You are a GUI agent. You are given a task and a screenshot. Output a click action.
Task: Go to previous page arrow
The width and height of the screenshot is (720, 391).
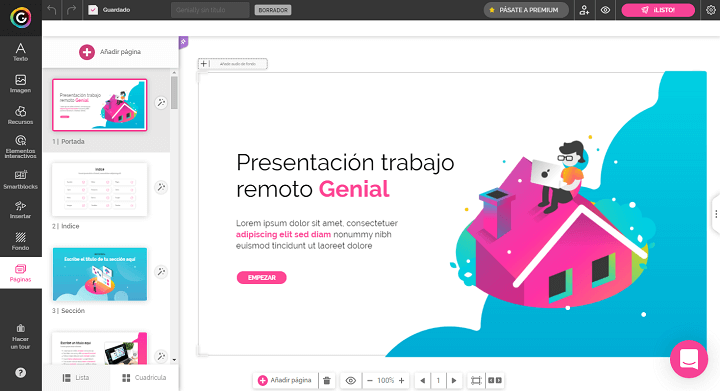[422, 380]
